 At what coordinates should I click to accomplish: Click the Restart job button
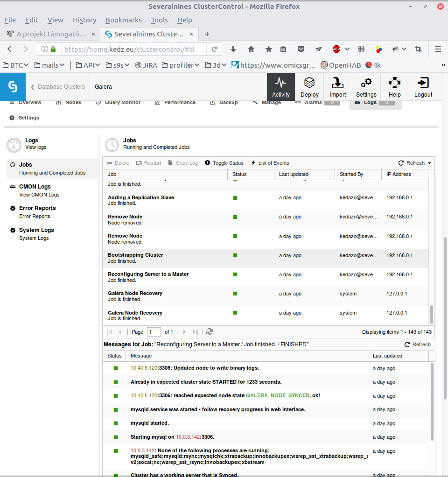tap(148, 163)
